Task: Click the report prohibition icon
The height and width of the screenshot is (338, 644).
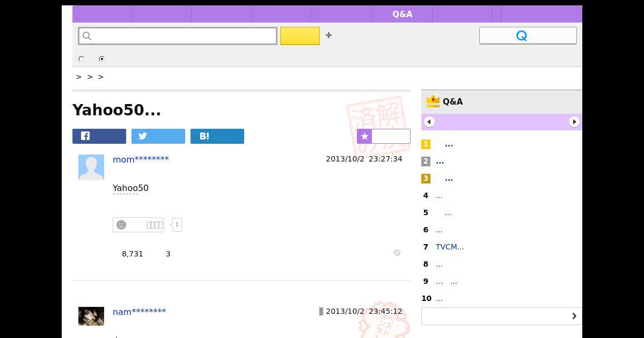Action: click(x=397, y=253)
